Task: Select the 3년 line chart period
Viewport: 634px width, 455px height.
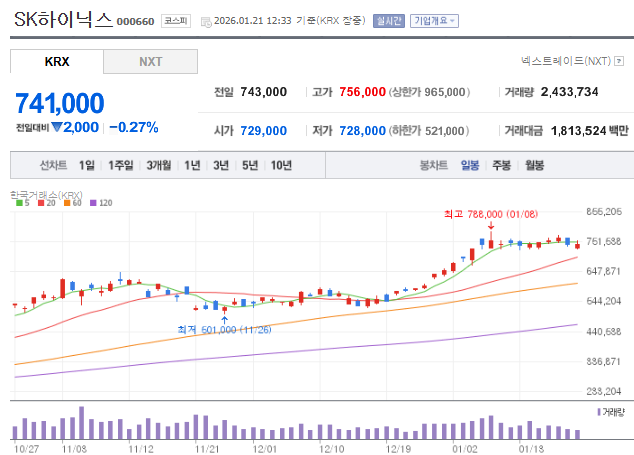Action: click(221, 165)
